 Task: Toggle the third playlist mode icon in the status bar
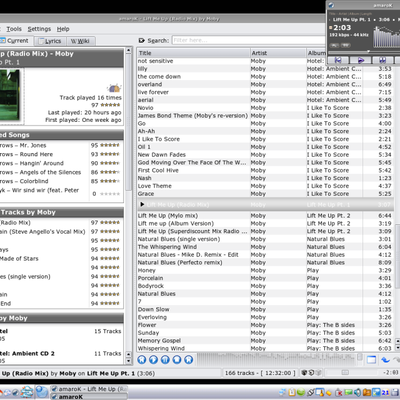pos(318,373)
